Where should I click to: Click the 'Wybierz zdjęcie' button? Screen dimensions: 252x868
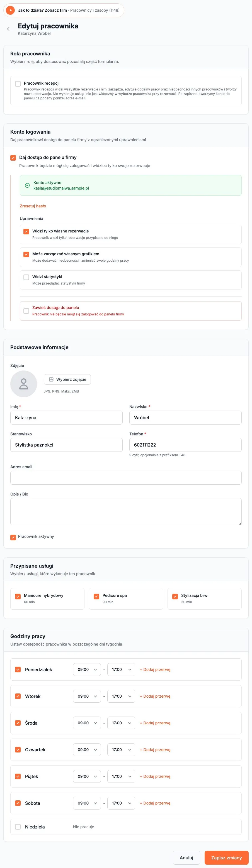point(67,379)
